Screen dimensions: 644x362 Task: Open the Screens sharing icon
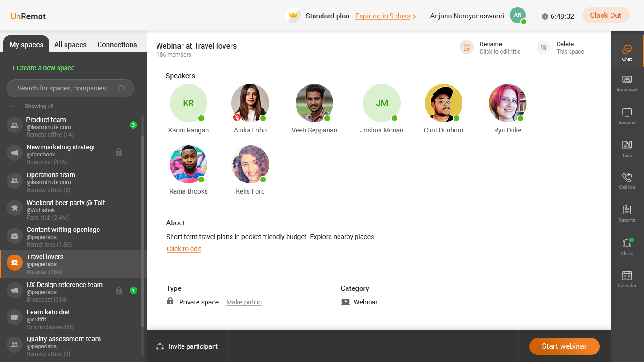627,113
